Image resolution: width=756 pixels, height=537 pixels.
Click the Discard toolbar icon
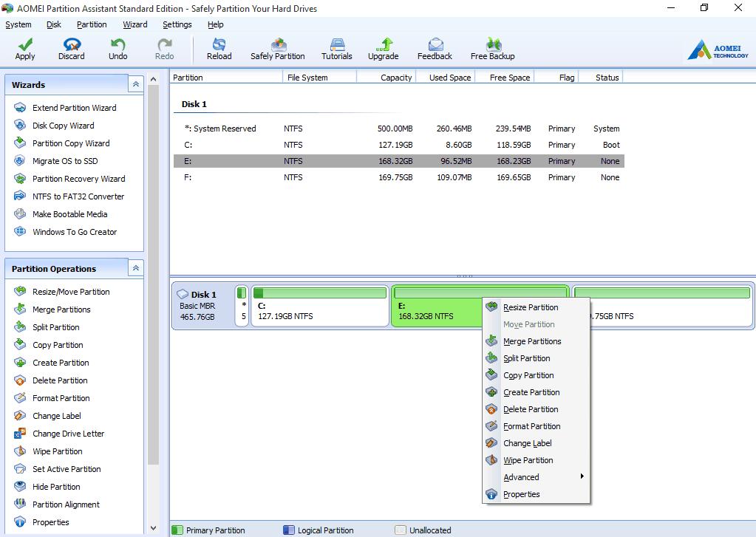[72, 45]
